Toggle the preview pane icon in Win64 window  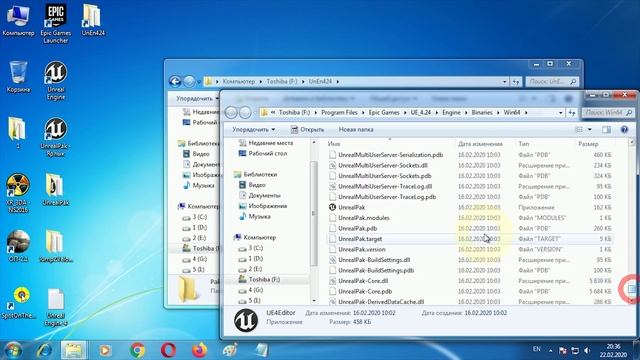(x=606, y=129)
